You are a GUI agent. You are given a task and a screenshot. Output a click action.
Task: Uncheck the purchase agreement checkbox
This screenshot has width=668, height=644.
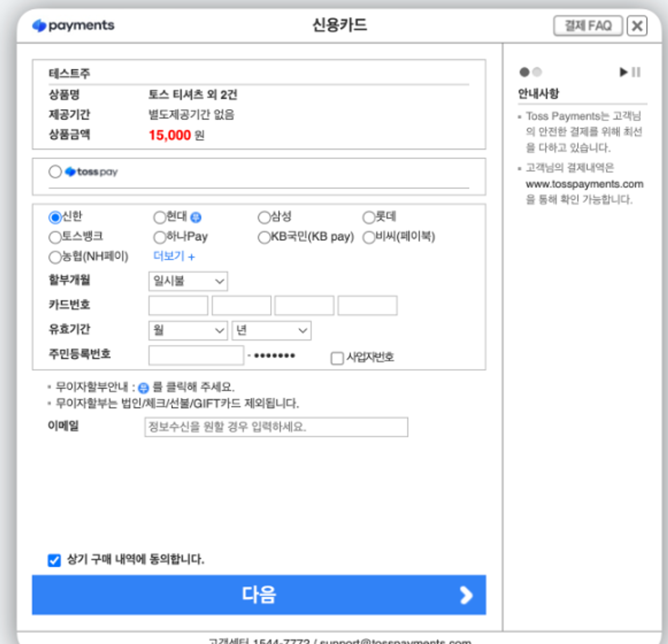[54, 560]
